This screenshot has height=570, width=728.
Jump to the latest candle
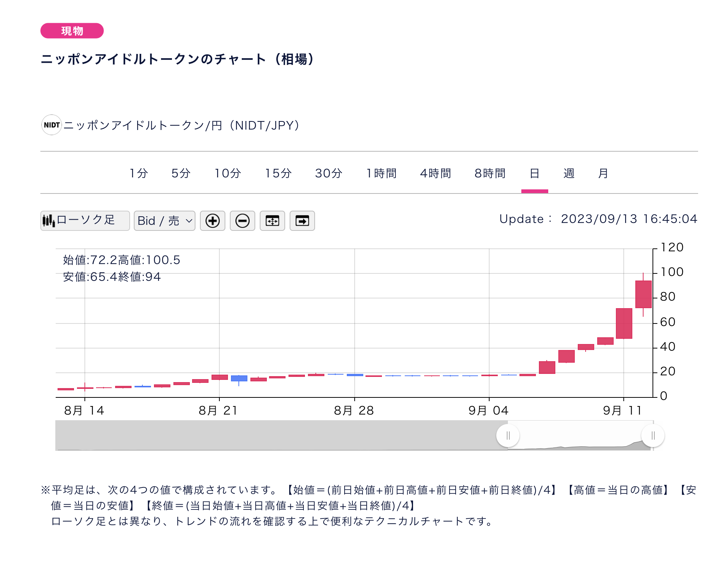click(x=302, y=221)
